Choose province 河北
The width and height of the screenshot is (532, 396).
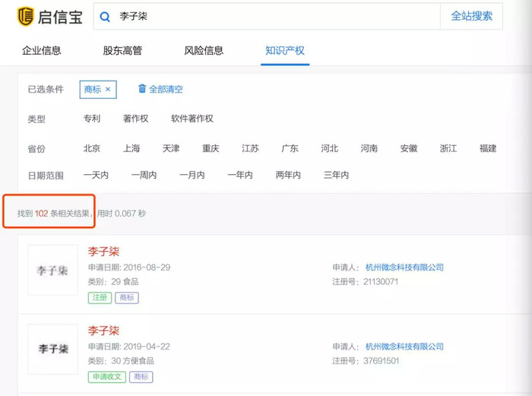pyautogui.click(x=329, y=148)
